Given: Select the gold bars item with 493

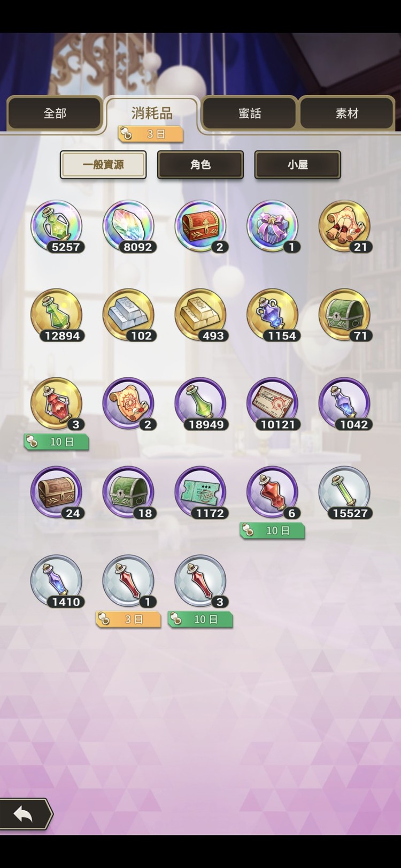Looking at the screenshot, I should pyautogui.click(x=200, y=316).
